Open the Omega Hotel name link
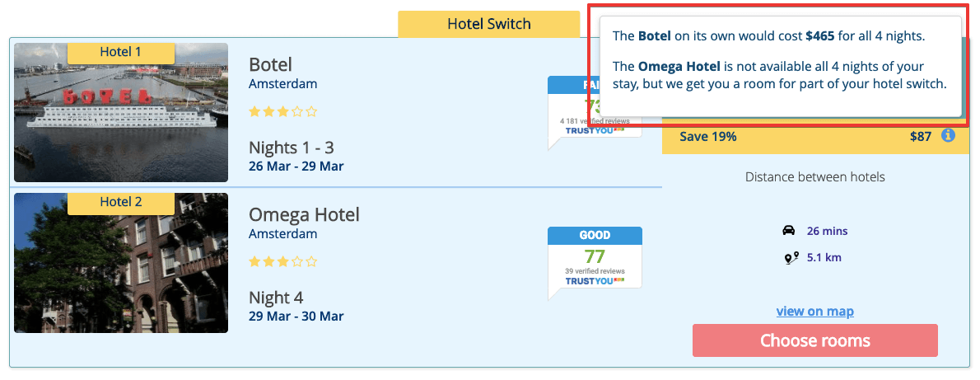Image resolution: width=980 pixels, height=380 pixels. (304, 215)
